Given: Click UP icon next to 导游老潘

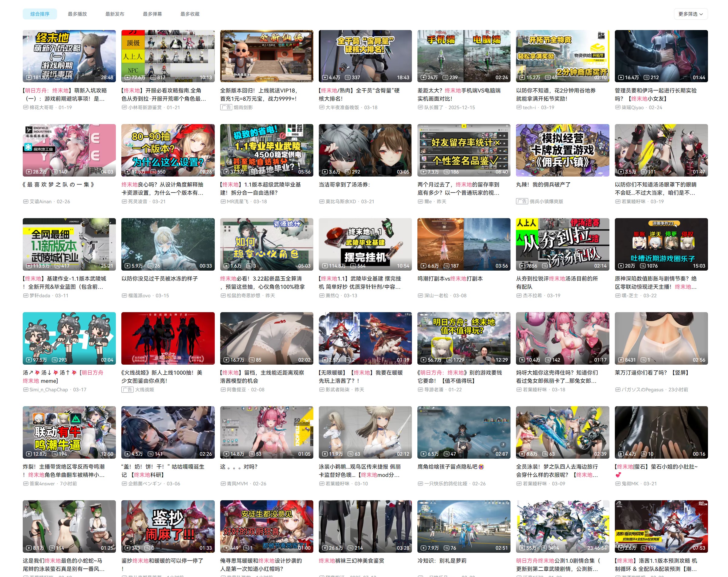Looking at the screenshot, I should pos(420,390).
